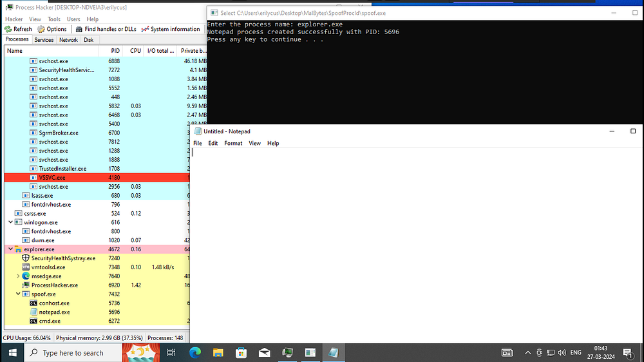Sort by Private bytes column

click(x=193, y=51)
